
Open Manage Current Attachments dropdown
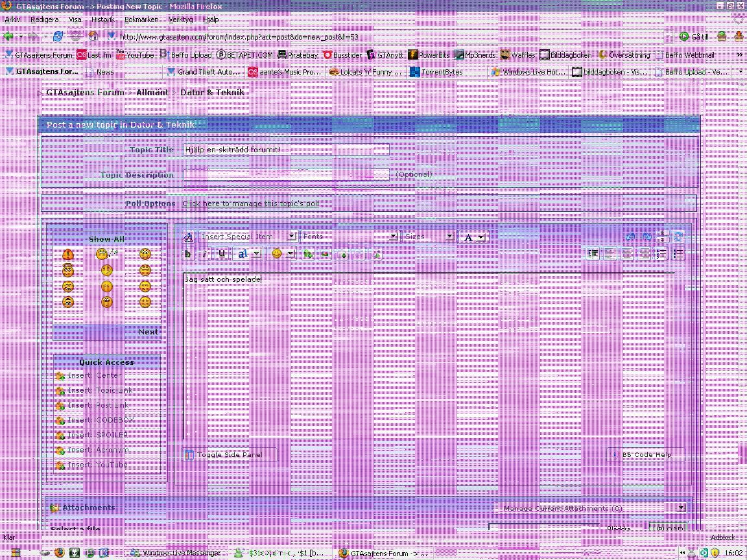[591, 508]
